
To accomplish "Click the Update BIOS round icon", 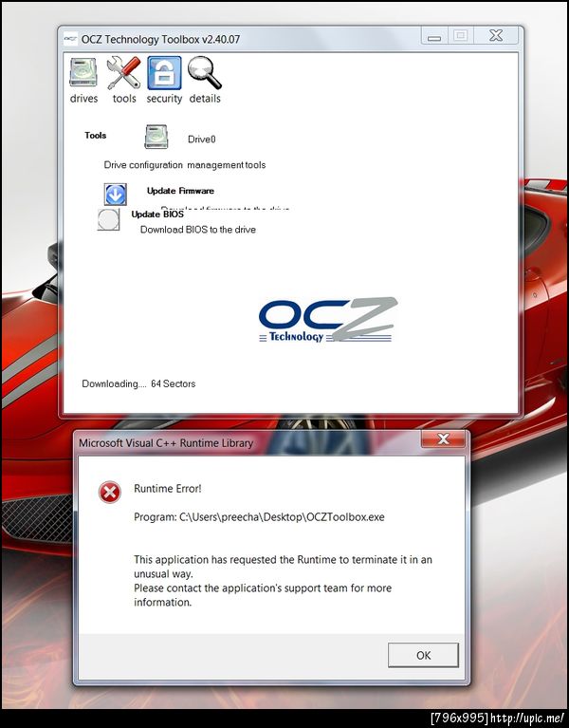I will tap(108, 219).
